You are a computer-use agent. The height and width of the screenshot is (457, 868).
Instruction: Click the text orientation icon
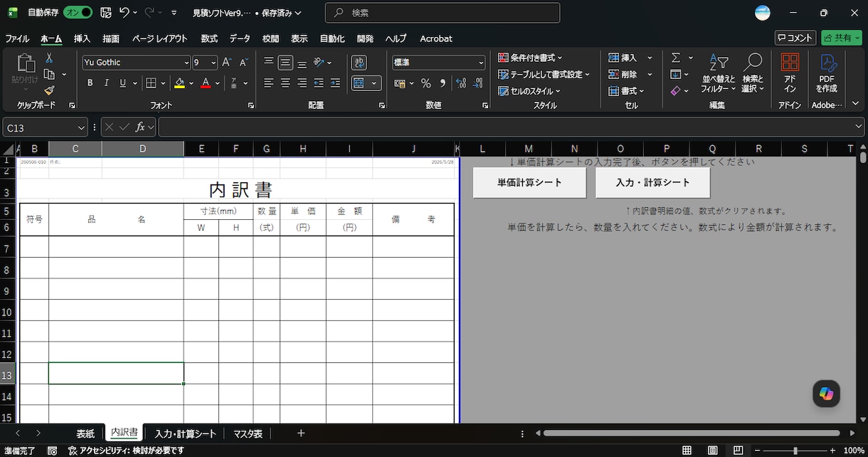[319, 63]
